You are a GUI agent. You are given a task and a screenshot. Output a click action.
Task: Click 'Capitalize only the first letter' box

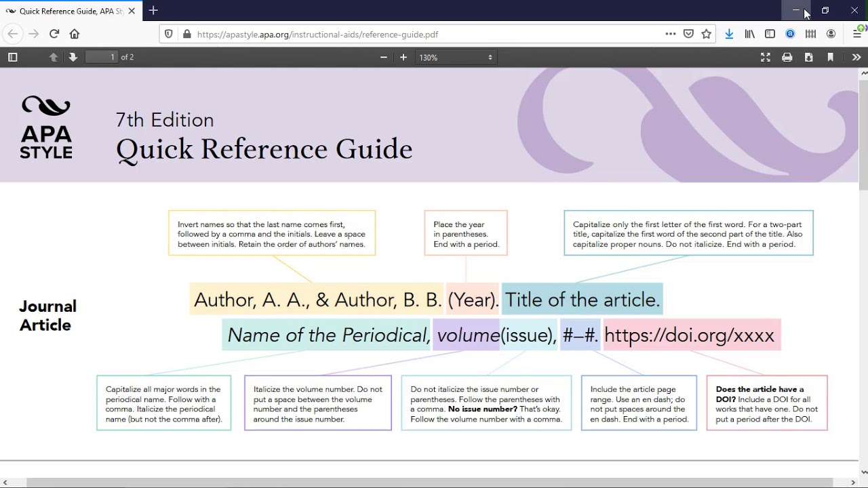click(x=688, y=233)
